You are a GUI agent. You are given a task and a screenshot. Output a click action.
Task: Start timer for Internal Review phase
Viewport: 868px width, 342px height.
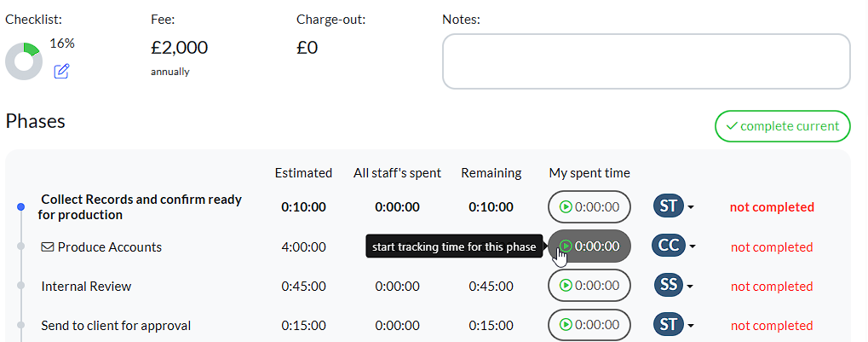click(589, 286)
